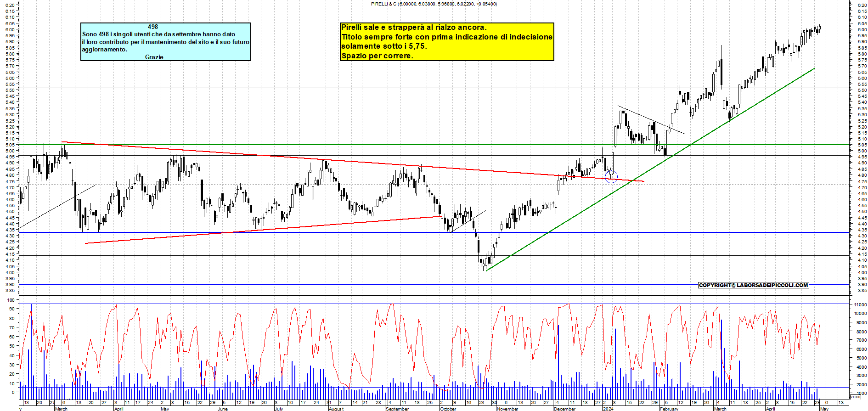Viewport: 868px width, 411px height.
Task: Click the line 'Titolo sempre forte con prima indicazione'
Action: click(x=447, y=37)
